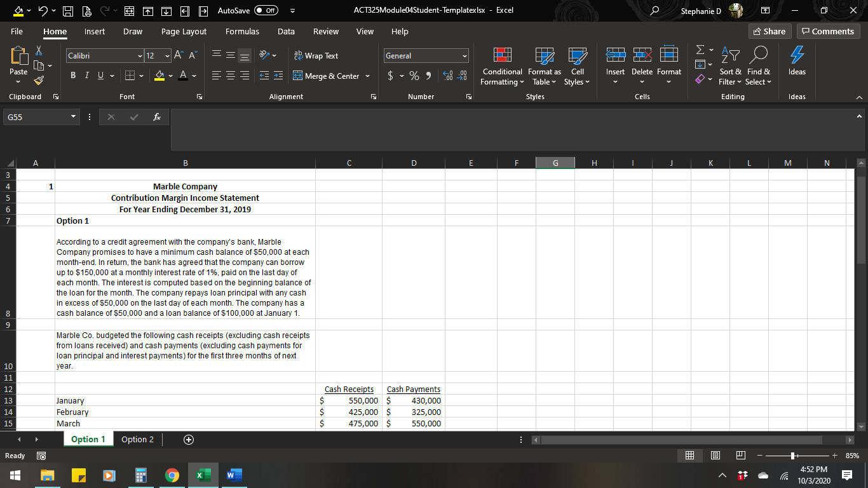Toggle Wrap Text
The width and height of the screenshot is (868, 488).
[x=316, y=56]
